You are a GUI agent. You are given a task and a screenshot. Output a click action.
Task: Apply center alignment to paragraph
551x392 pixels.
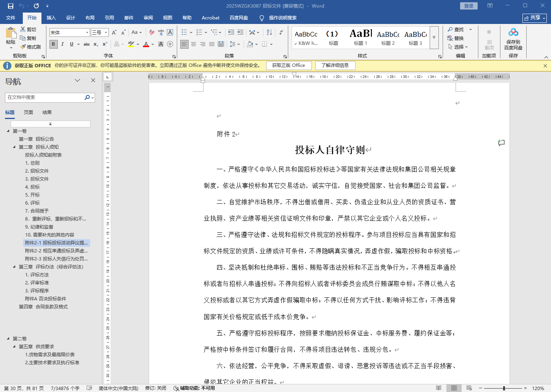(194, 44)
